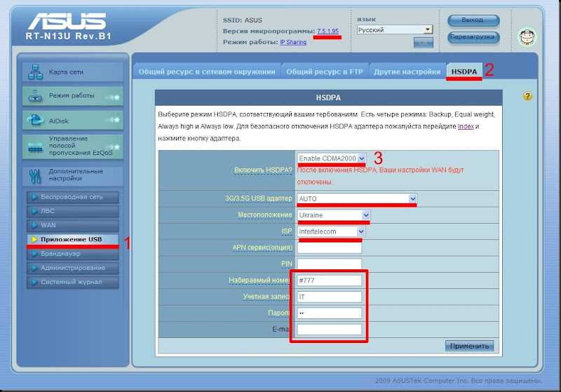Open the Карта сети menu item
Image resolution: width=561 pixels, height=392 pixels.
pyautogui.click(x=73, y=72)
